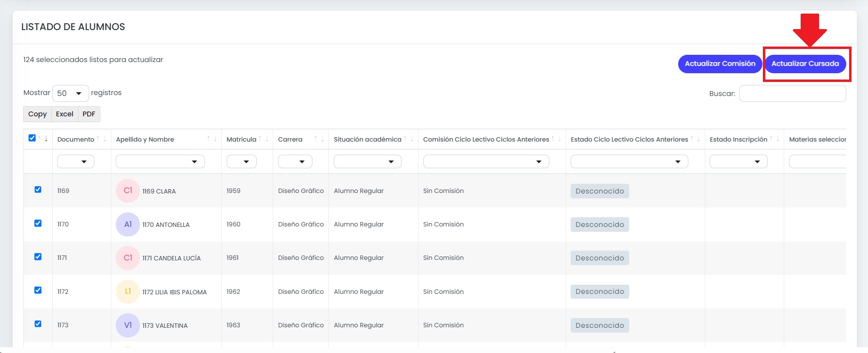This screenshot has height=353, width=868.
Task: Click sort arrows in the Carrera header
Action: (319, 139)
